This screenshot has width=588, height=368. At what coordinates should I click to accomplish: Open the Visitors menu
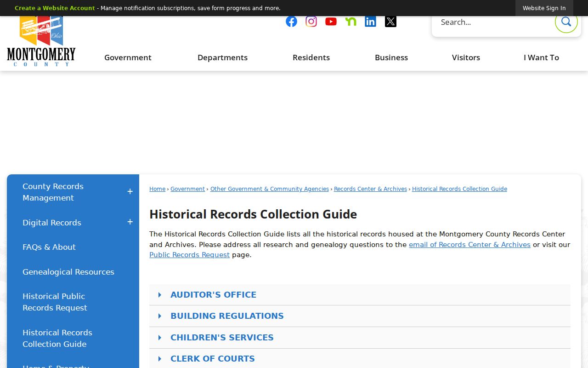[x=466, y=57]
